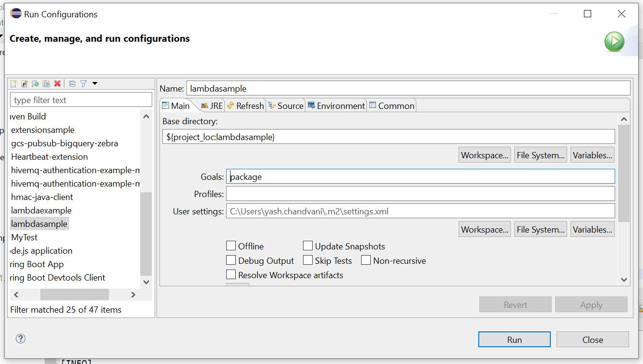
Task: Click the Apply button
Action: pos(591,305)
